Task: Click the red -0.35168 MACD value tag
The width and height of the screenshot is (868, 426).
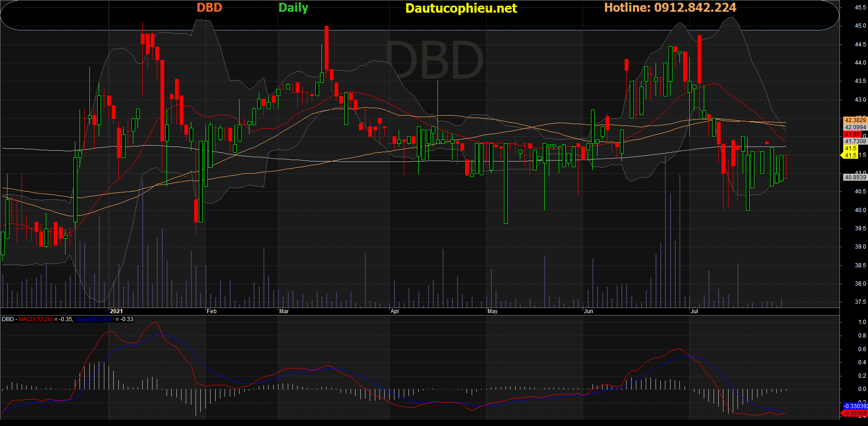Action: tap(855, 413)
